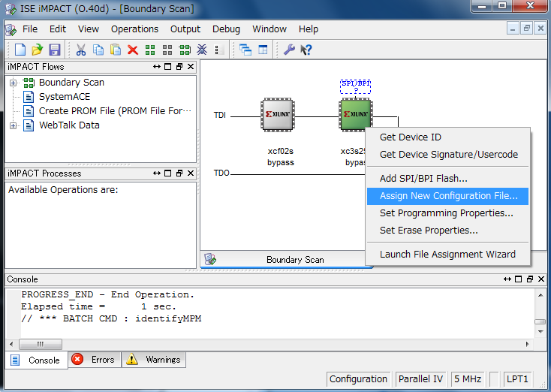Click the Initialize Chain icon

[185, 50]
